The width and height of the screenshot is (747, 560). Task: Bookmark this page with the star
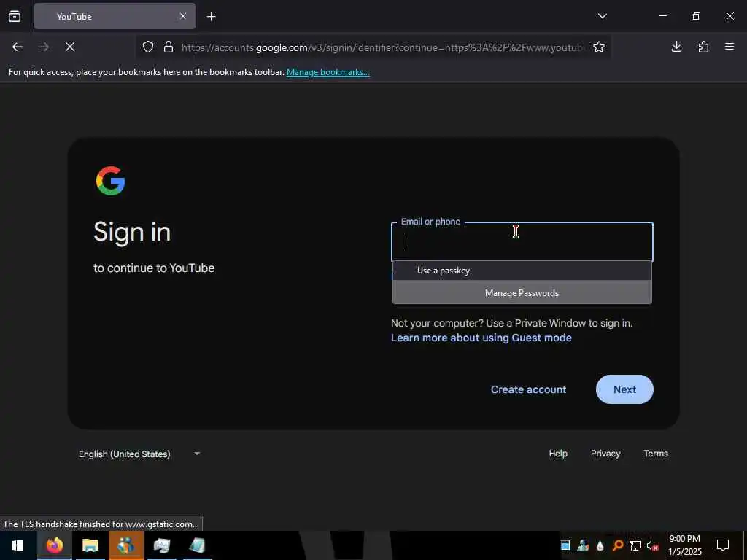[x=599, y=47]
